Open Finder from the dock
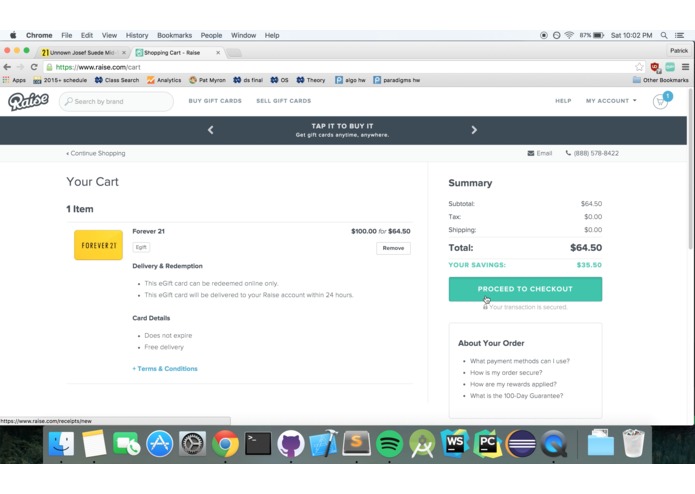The image size is (695, 494). (61, 443)
